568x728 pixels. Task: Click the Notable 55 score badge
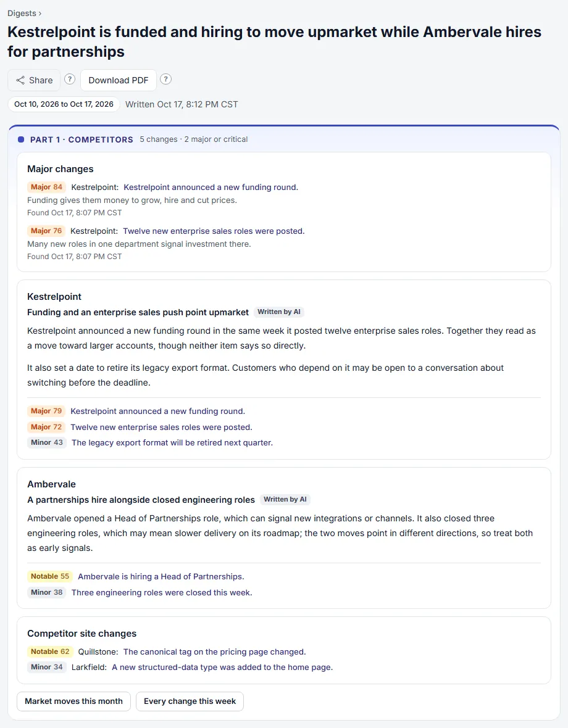(x=49, y=576)
